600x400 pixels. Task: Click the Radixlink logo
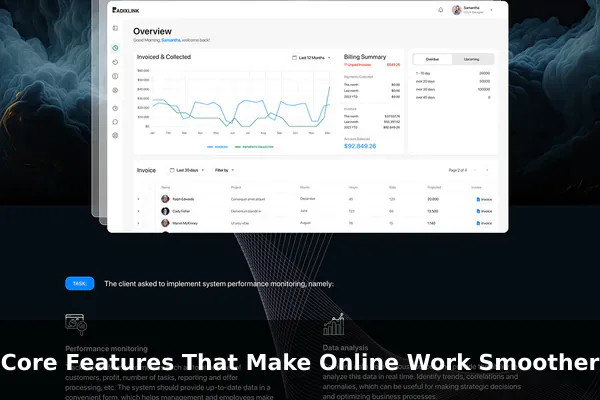tap(126, 10)
